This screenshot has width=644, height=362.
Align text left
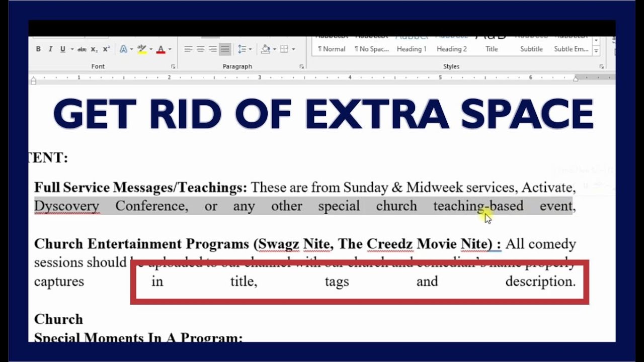pyautogui.click(x=188, y=49)
